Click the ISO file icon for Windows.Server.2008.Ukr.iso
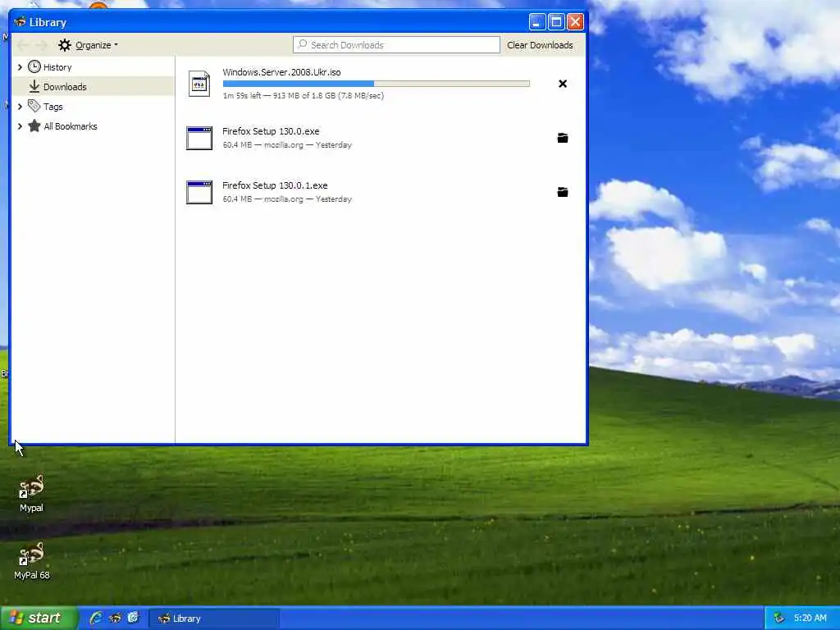 [x=199, y=84]
